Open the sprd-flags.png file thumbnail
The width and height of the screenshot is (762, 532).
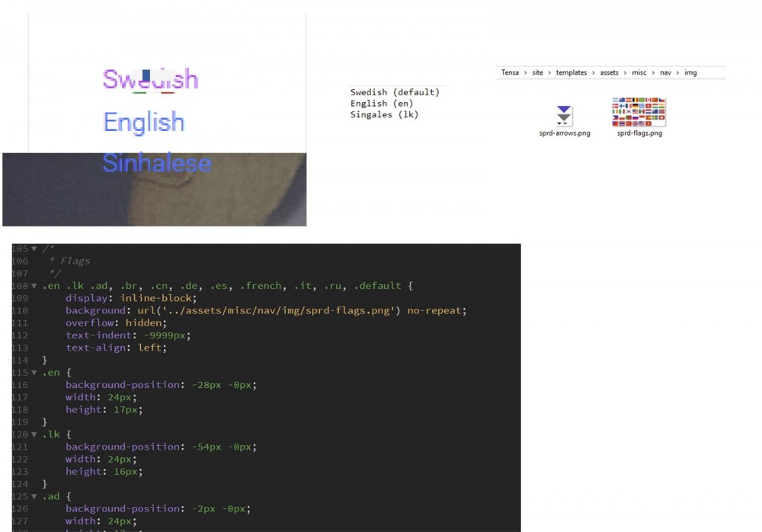639,112
